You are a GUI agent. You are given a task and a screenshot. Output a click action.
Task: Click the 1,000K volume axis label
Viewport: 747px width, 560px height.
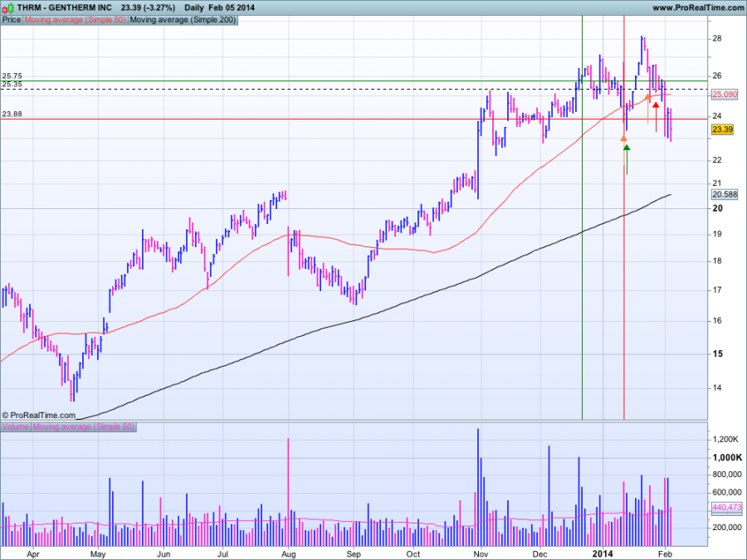click(x=727, y=457)
